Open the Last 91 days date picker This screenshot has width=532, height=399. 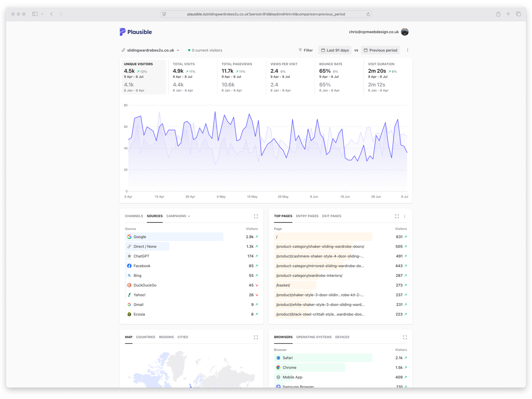pyautogui.click(x=335, y=50)
